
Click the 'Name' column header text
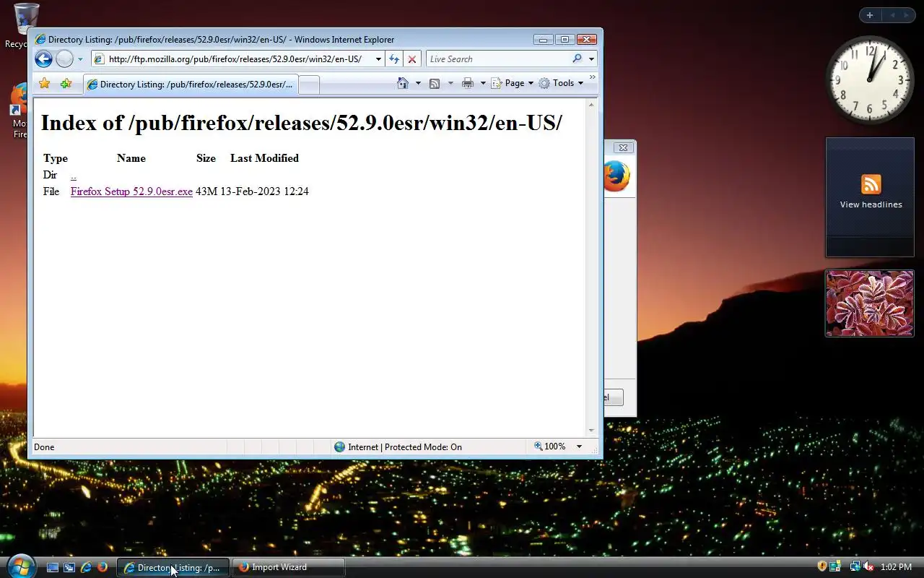(x=131, y=158)
